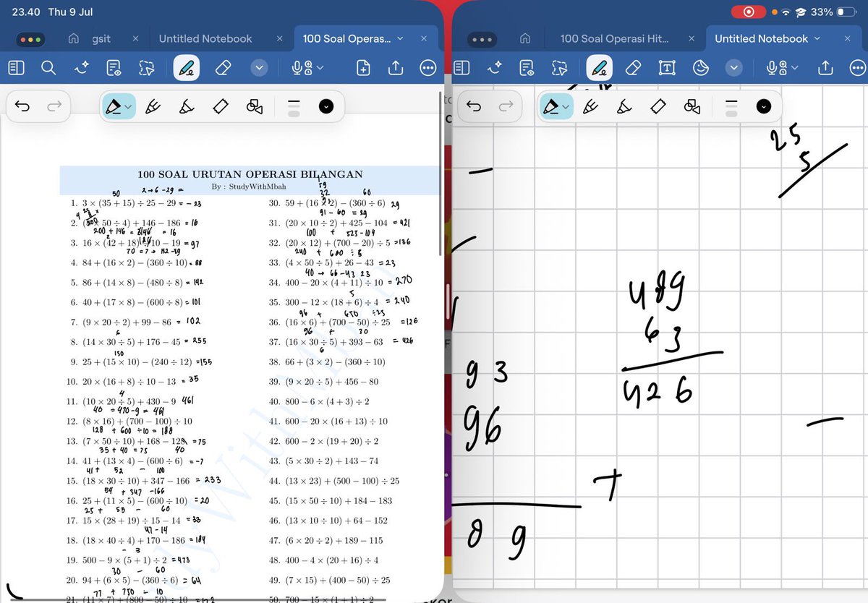
Task: Select the 100 Soal Operas tab in left window
Action: pyautogui.click(x=347, y=38)
